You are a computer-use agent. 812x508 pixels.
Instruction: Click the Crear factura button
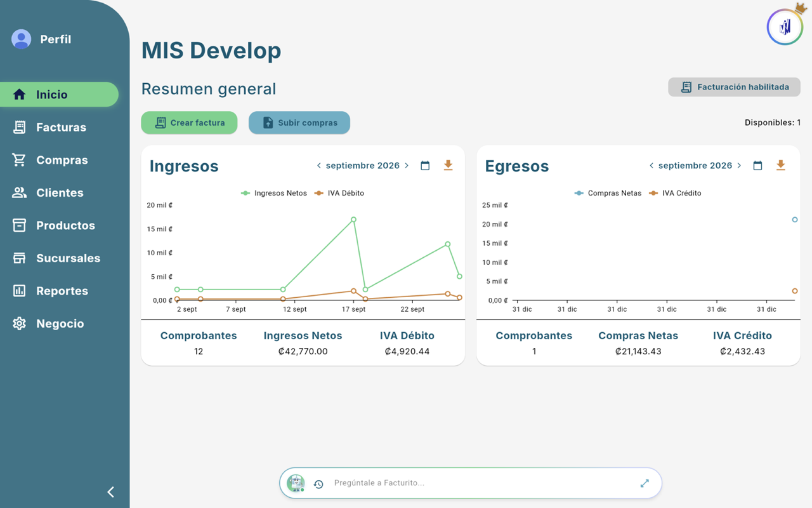pos(189,123)
